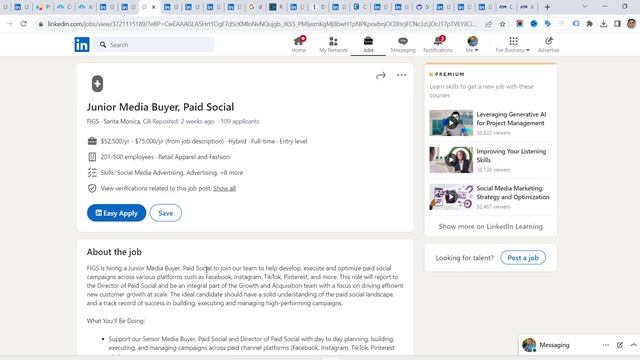The height and width of the screenshot is (360, 640).
Task: Click the Show all verifications link
Action: click(224, 188)
